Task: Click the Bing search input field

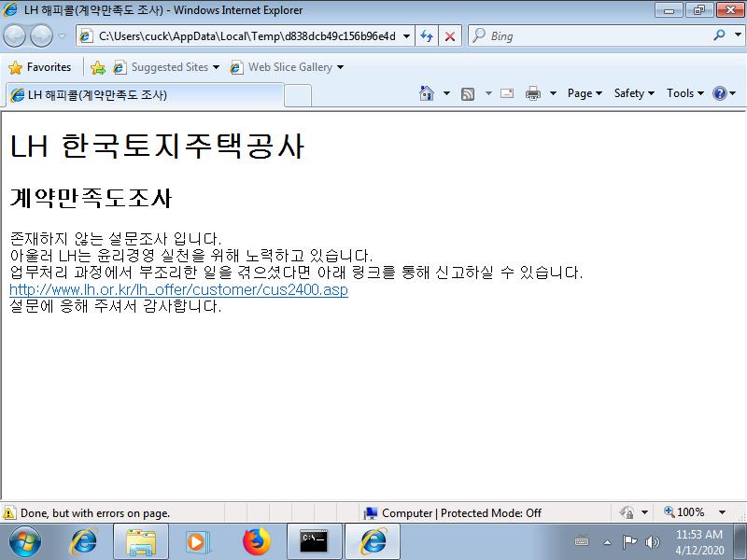Action: point(598,36)
